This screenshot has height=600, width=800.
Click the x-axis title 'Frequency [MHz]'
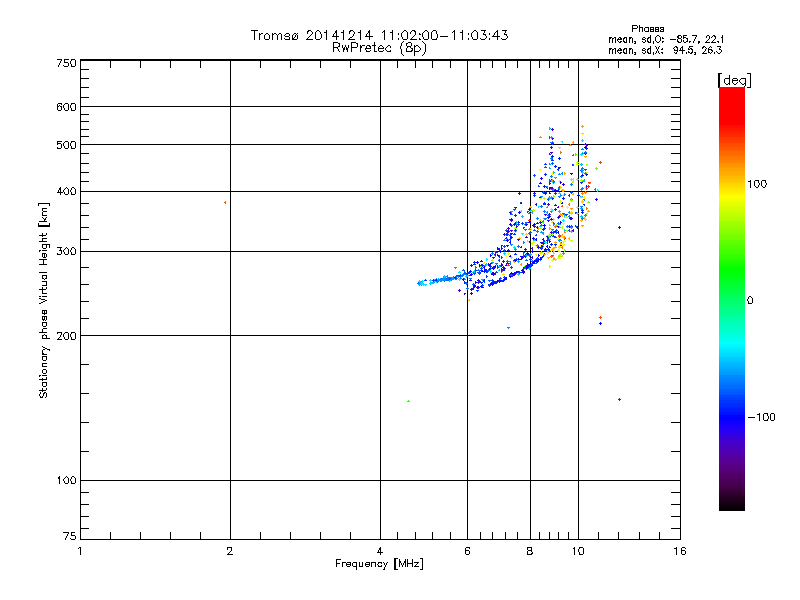379,564
